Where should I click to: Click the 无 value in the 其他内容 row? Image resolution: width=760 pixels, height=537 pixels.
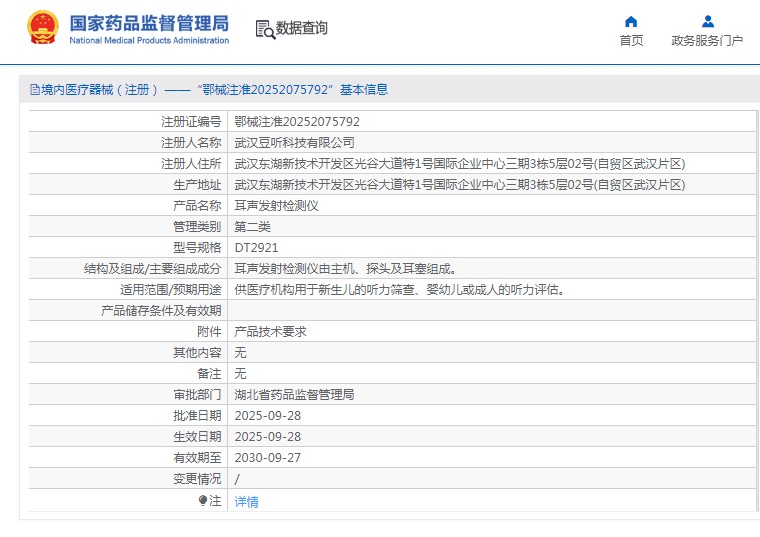click(240, 352)
